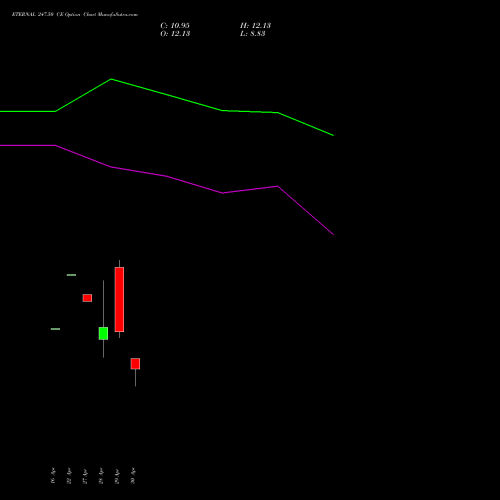Screen dimensions: 500x500
Task: Select the small red candle for 27 Apr
Action: point(87,298)
